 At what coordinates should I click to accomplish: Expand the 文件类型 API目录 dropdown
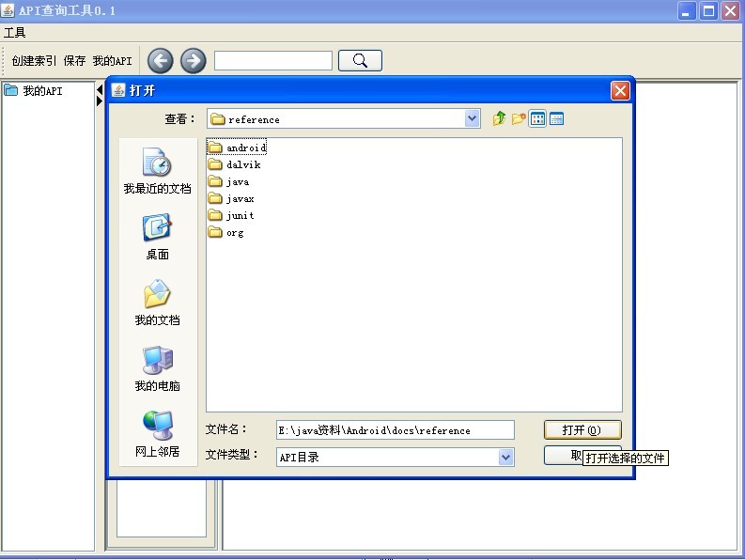tap(505, 458)
